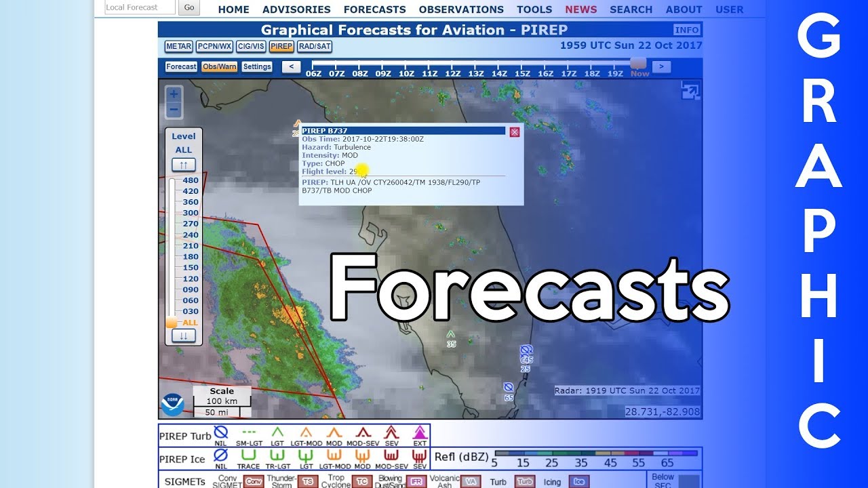Screen dimensions: 868x488
Task: Open the Settings panel
Action: tap(257, 66)
